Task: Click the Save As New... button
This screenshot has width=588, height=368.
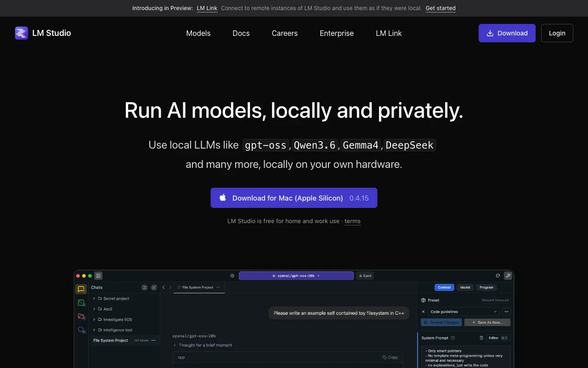Action: click(x=487, y=322)
